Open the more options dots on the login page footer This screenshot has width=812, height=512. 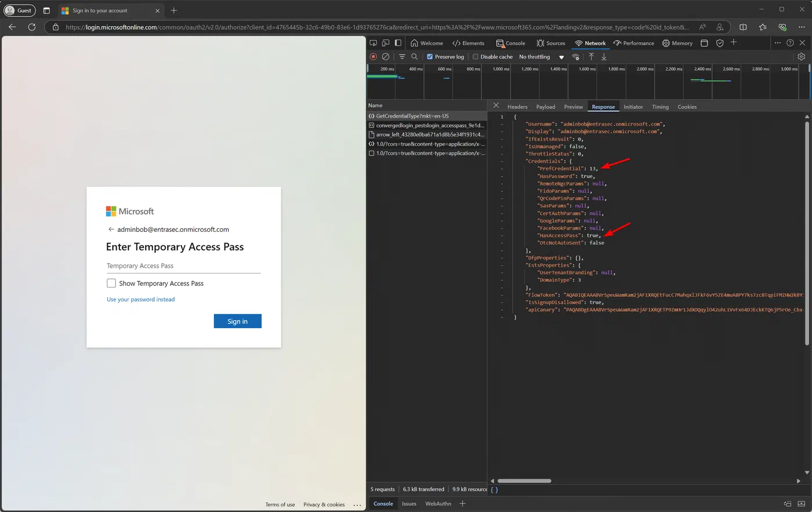pyautogui.click(x=357, y=505)
